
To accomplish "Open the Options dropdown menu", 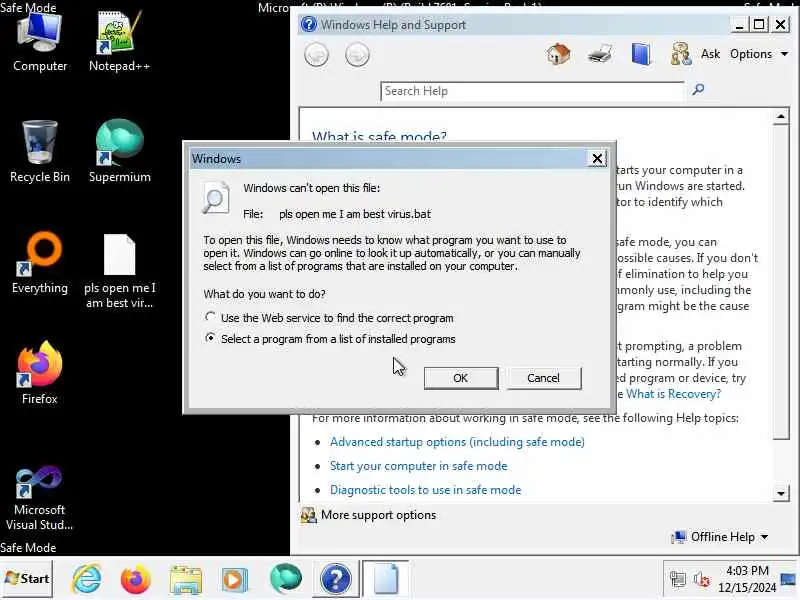I will (x=759, y=54).
